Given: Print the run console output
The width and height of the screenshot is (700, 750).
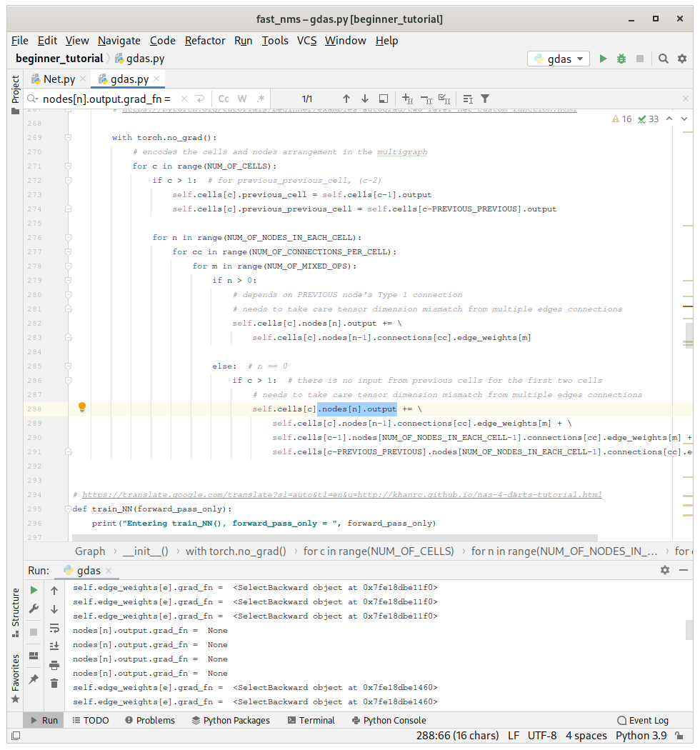Looking at the screenshot, I should coord(54,665).
